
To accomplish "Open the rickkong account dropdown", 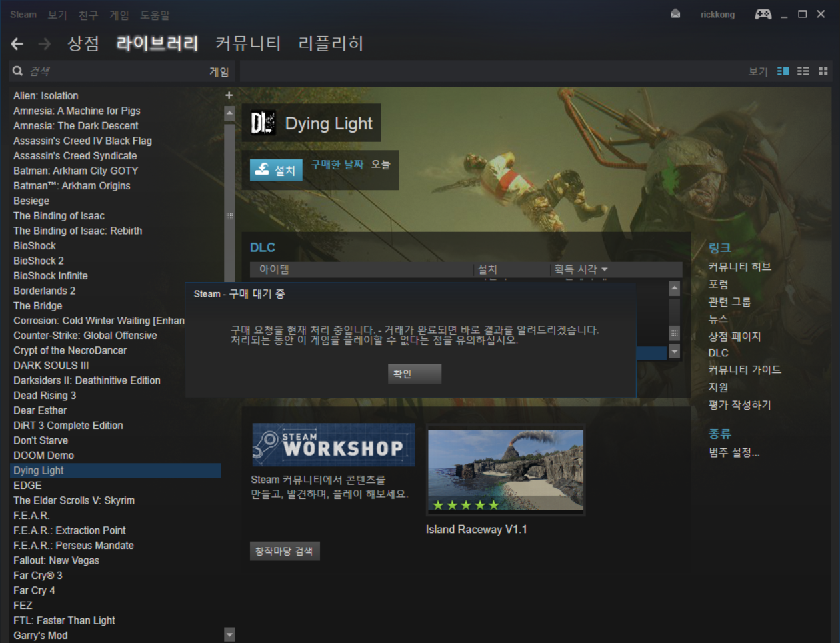I will pyautogui.click(x=717, y=15).
